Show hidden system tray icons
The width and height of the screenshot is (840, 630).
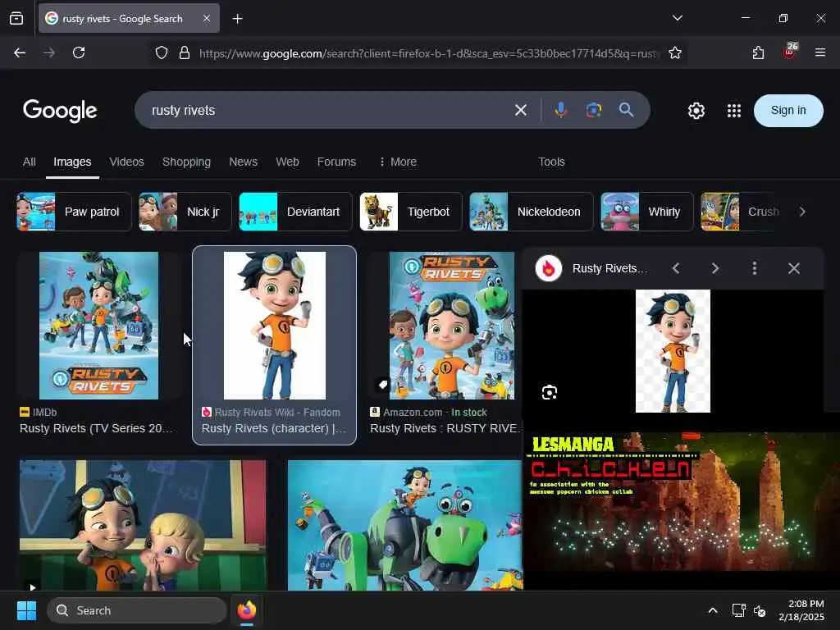713,610
